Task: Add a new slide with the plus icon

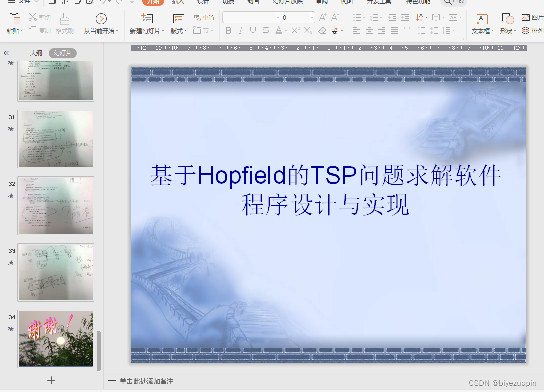Action: 51,380
